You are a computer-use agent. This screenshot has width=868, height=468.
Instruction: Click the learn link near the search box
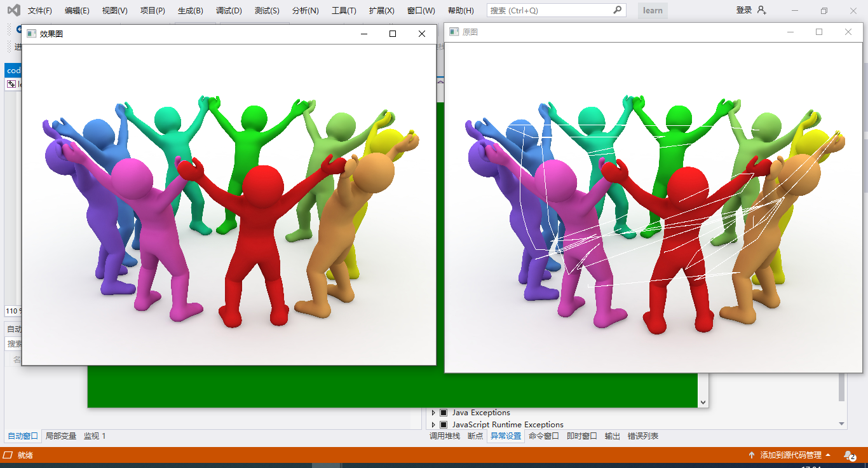[653, 10]
